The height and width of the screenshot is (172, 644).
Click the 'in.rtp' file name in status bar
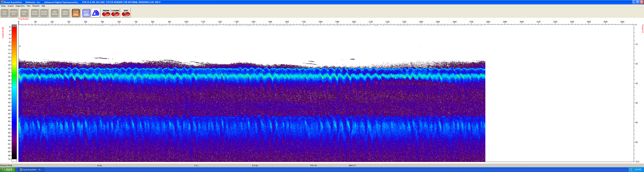point(99,165)
